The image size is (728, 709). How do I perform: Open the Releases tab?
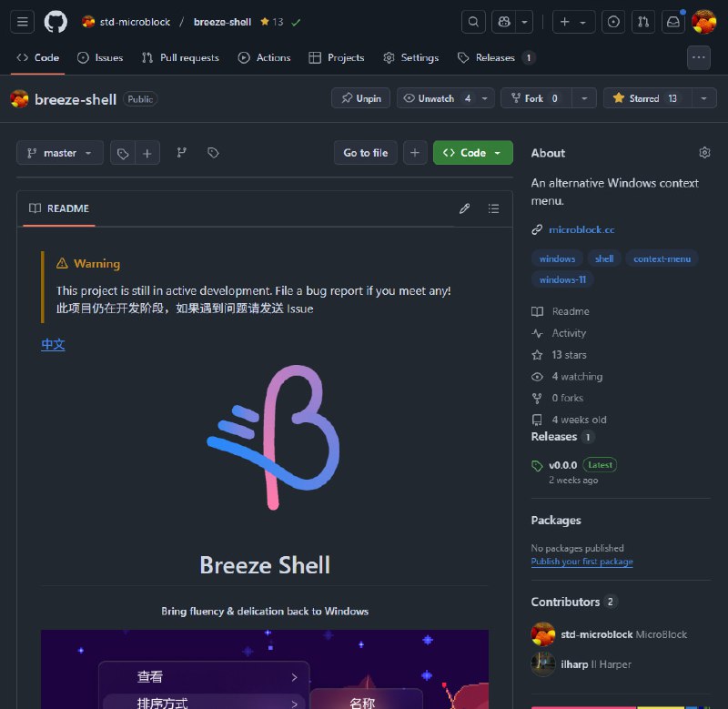coord(496,57)
